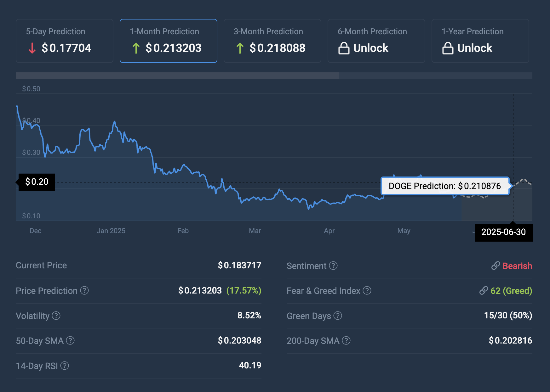Viewport: 550px width, 392px height.
Task: Open the Sentiment help icon
Action: pyautogui.click(x=333, y=266)
